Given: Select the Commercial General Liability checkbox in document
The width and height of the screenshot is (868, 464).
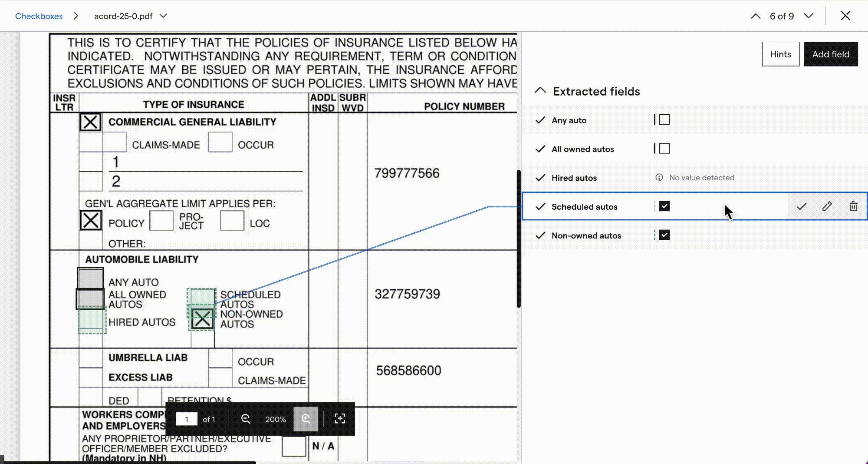Looking at the screenshot, I should click(90, 122).
